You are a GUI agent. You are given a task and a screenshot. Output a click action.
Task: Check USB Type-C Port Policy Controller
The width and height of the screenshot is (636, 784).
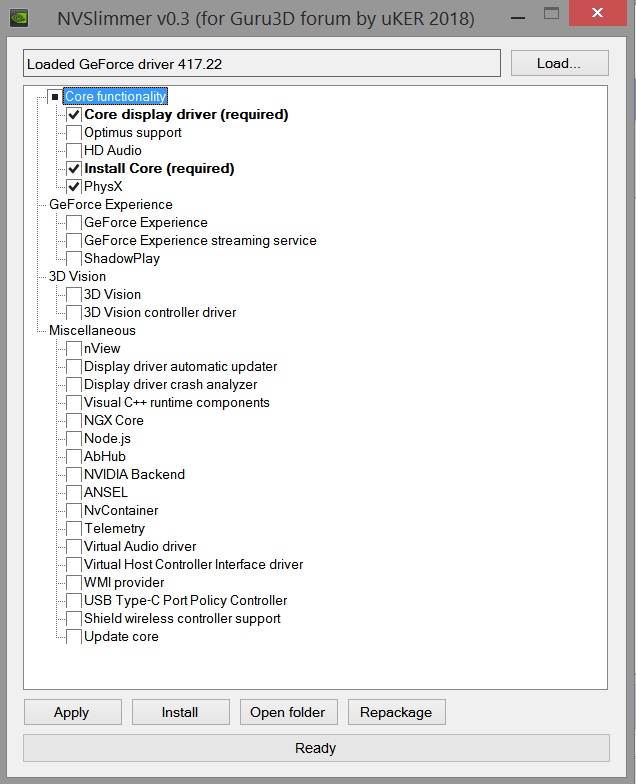tap(74, 600)
